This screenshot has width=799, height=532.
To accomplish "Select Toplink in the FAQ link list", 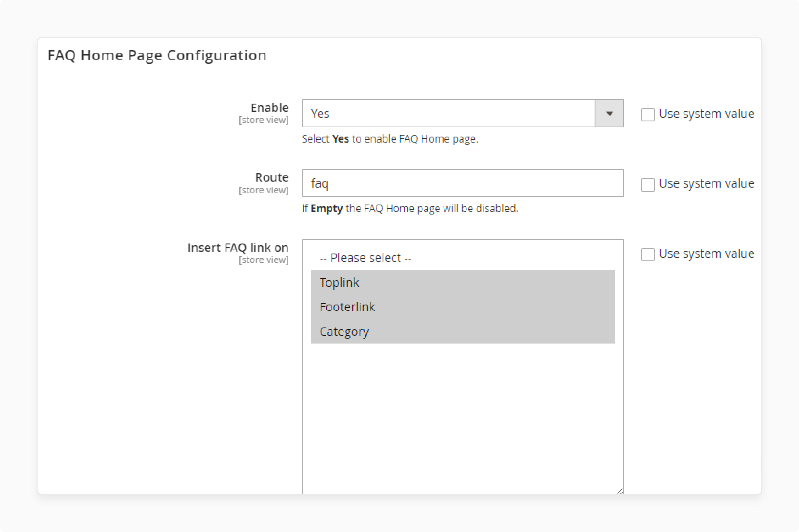I will point(463,282).
